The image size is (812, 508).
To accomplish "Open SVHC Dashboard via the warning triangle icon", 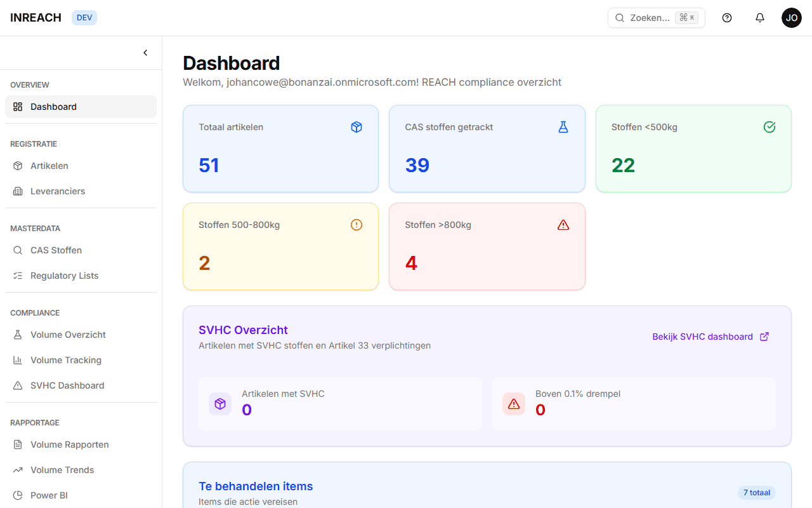I will tap(18, 385).
